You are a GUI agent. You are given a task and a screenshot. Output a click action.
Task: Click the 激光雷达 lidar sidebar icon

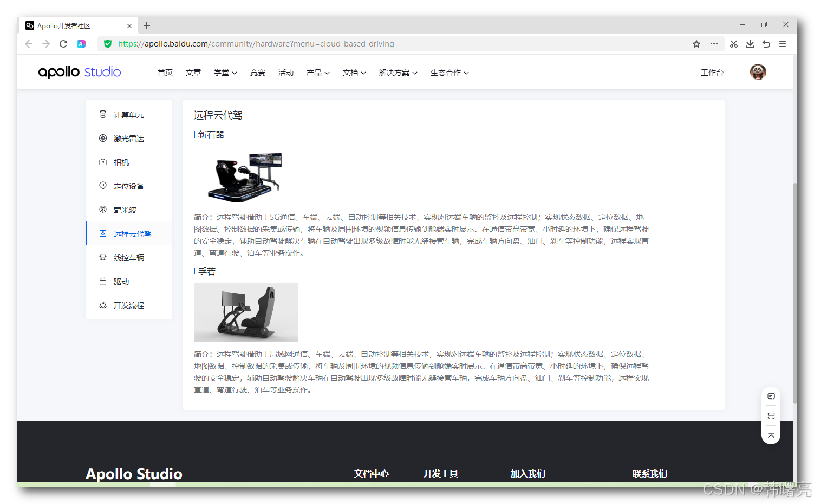tap(103, 138)
